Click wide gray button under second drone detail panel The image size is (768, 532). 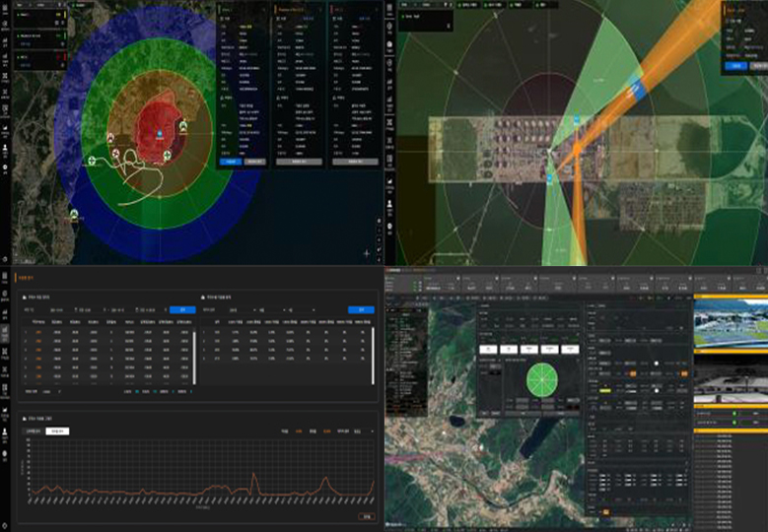tap(299, 162)
